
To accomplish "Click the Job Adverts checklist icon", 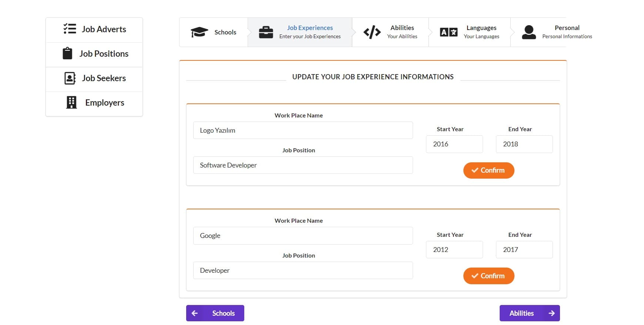I will coord(70,29).
